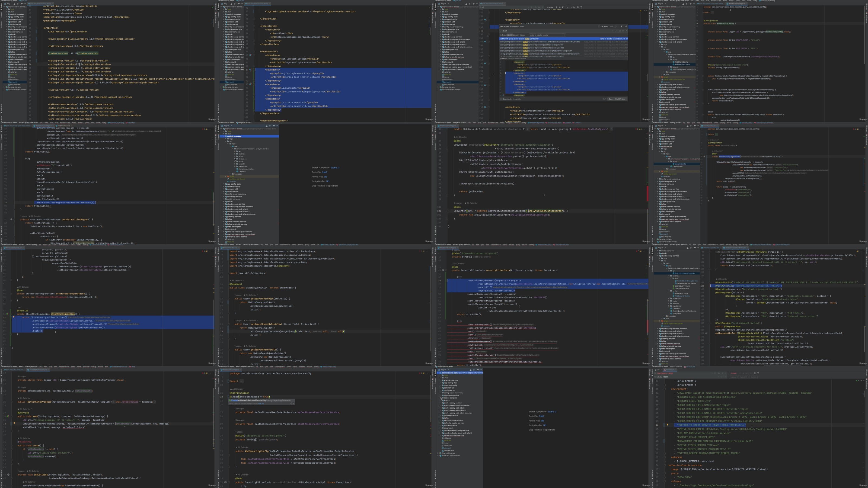Close the pom.xml tab above '2 results' bar
The image size is (868, 488).
click(x=505, y=4)
